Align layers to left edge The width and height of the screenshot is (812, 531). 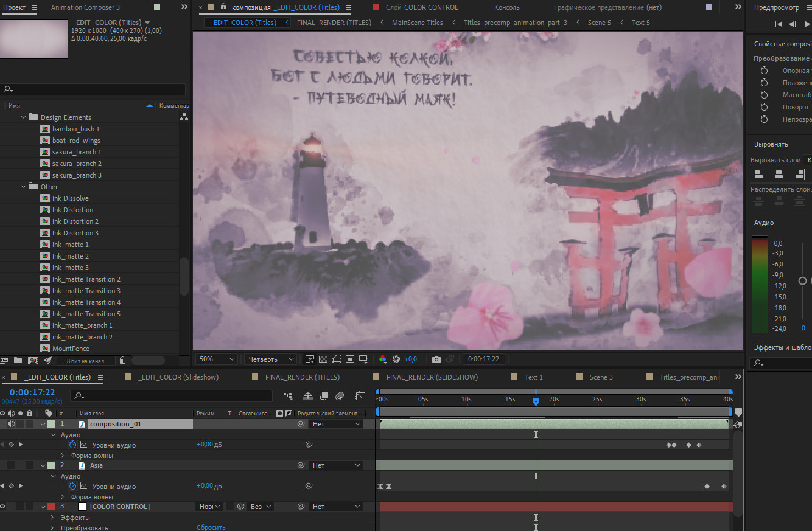(x=758, y=175)
